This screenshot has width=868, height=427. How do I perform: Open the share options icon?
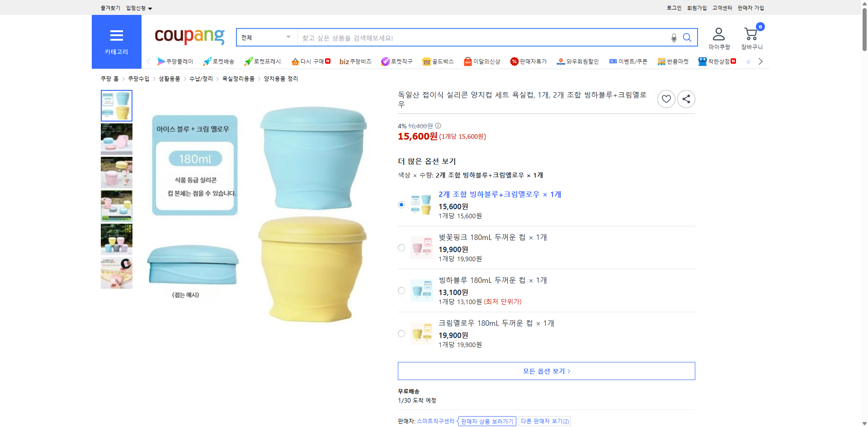click(686, 99)
